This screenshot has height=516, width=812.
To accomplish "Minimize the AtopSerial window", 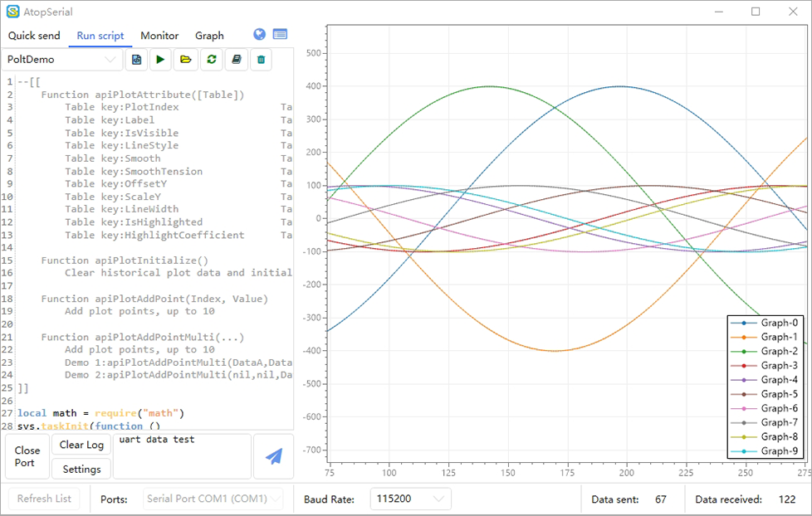I will click(718, 12).
